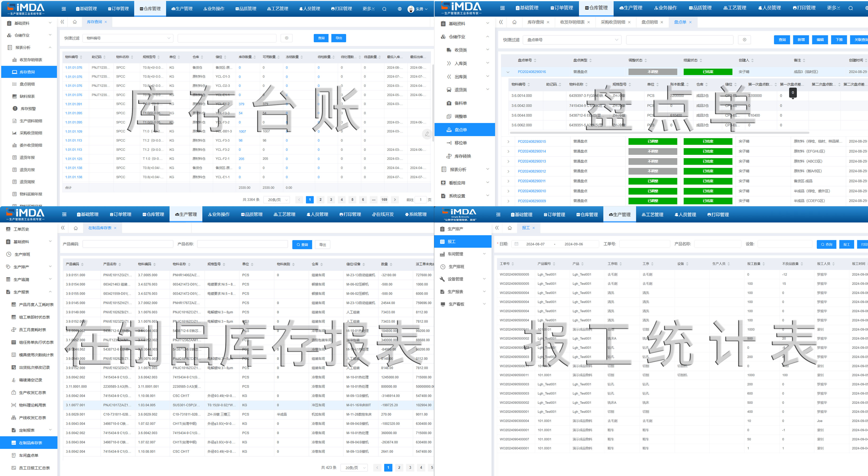The height and width of the screenshot is (476, 868).
Task: Open the 物料编号 quick filter dropdown
Action: click(128, 38)
